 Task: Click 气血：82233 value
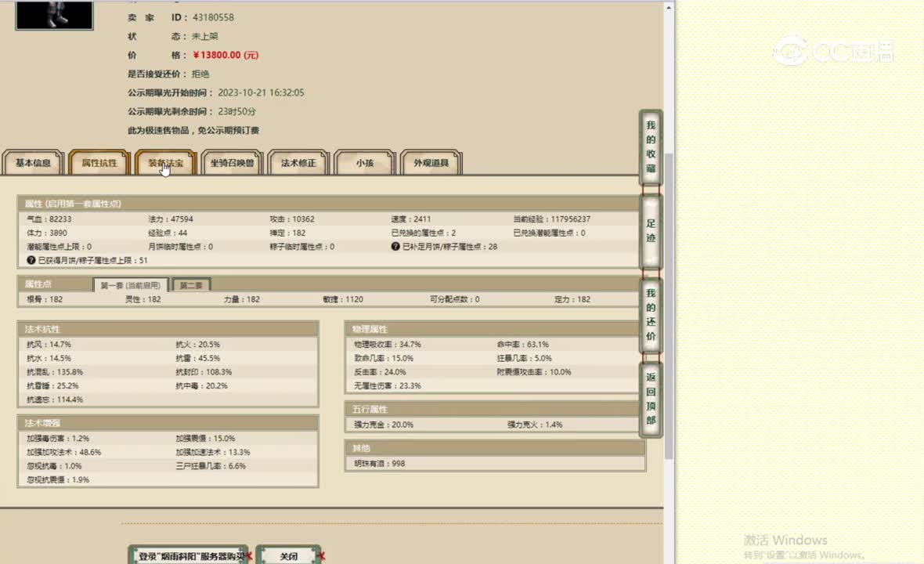click(49, 219)
